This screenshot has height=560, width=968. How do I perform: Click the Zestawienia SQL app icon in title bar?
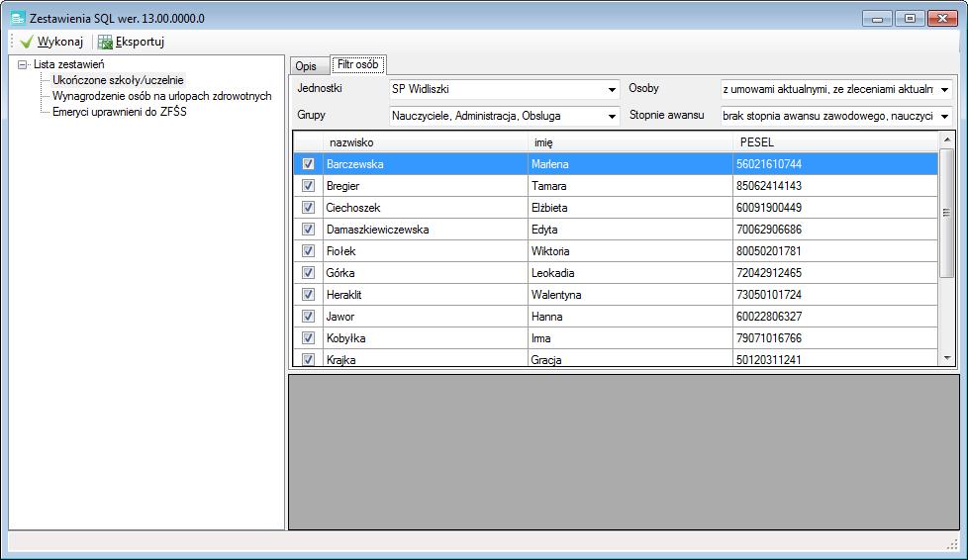[x=18, y=18]
